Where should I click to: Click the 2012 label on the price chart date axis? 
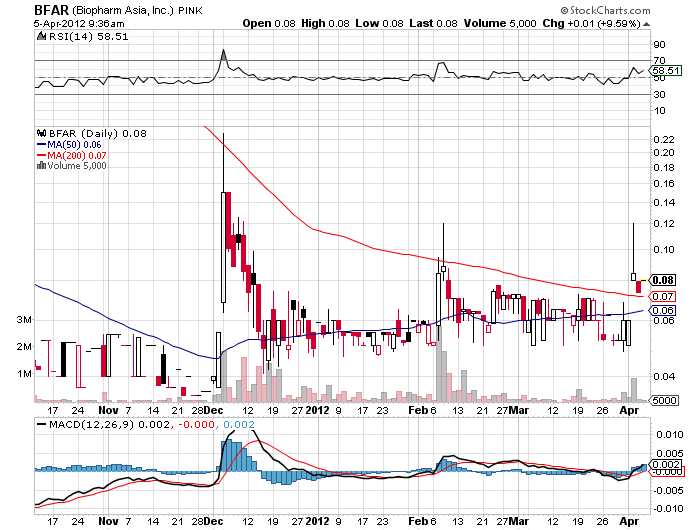coord(317,410)
